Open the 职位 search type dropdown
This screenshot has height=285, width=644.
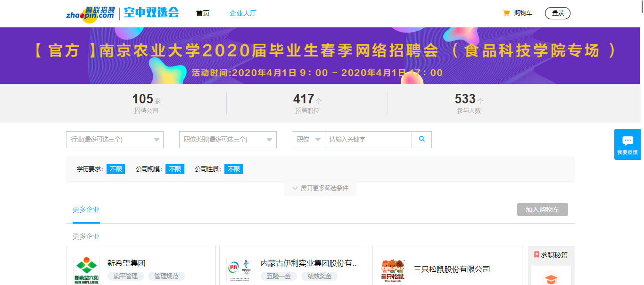pos(308,140)
